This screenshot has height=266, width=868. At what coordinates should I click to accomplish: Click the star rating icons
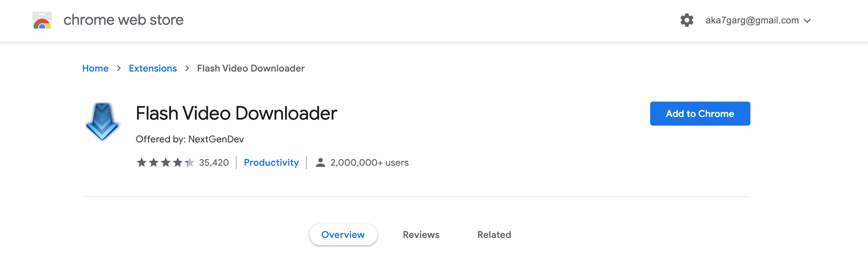[165, 162]
